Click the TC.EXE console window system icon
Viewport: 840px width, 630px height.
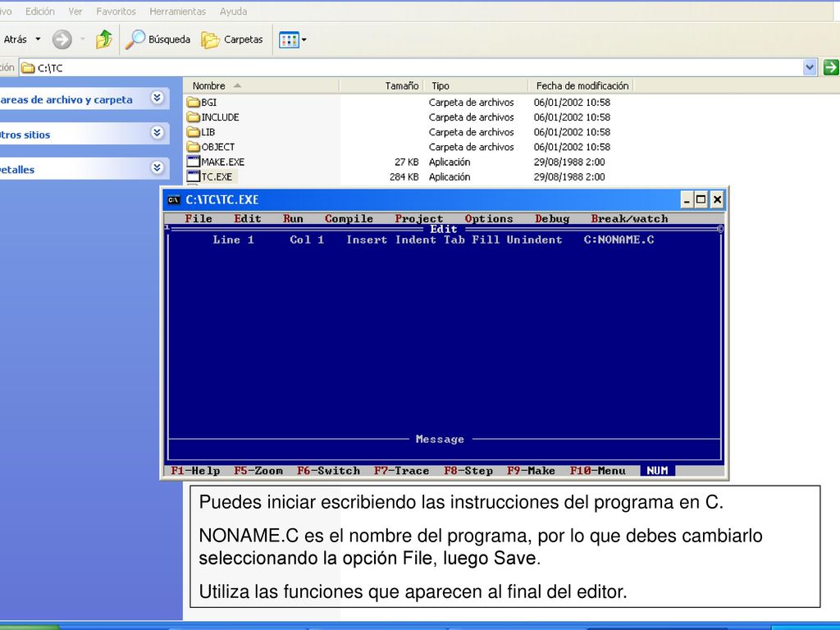point(174,200)
